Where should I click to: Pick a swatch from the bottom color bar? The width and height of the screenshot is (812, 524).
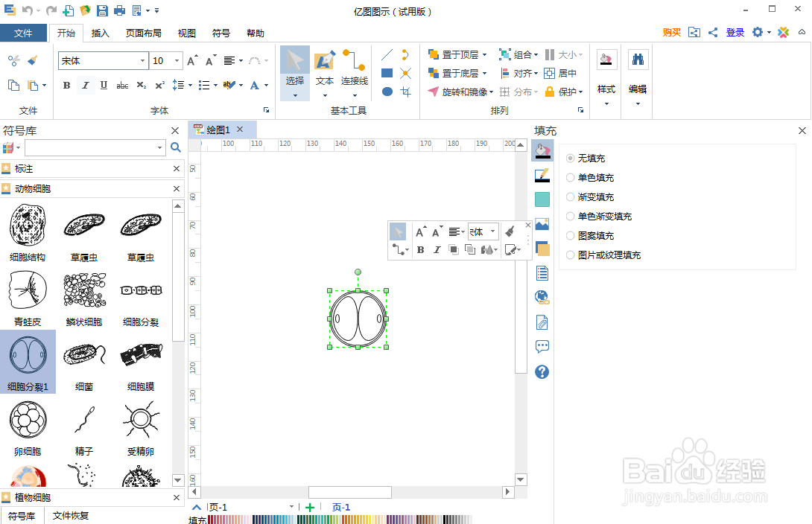coord(298,520)
